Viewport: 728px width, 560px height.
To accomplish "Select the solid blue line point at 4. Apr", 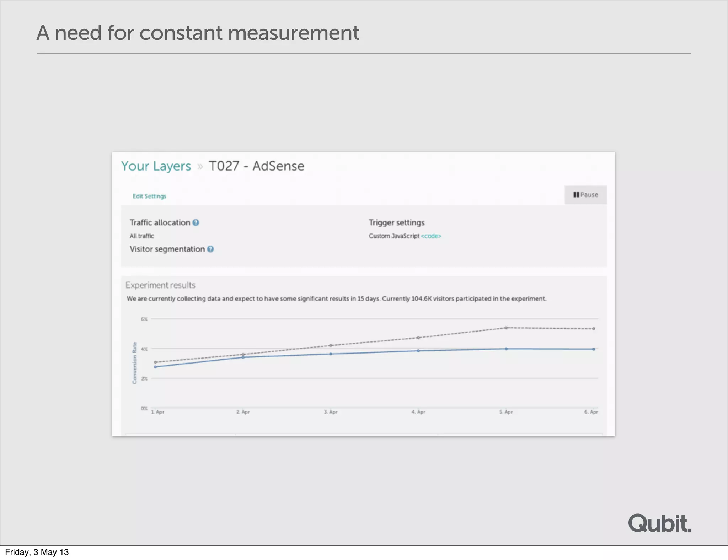I will [418, 351].
